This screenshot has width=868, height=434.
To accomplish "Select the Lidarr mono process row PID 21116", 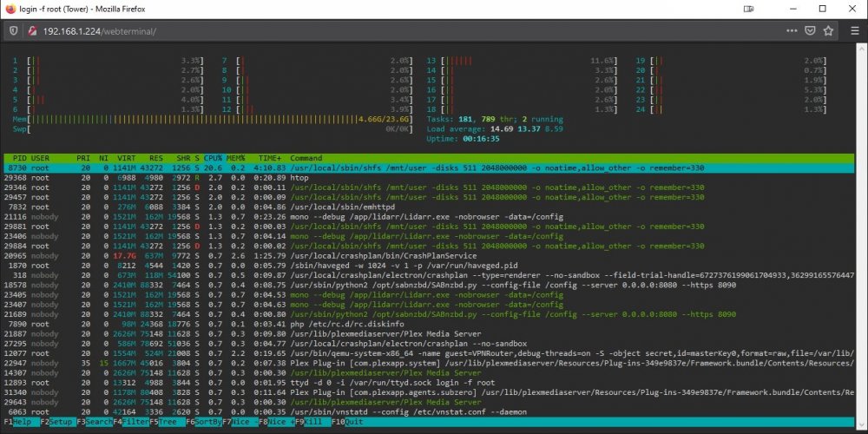I will pyautogui.click(x=429, y=217).
